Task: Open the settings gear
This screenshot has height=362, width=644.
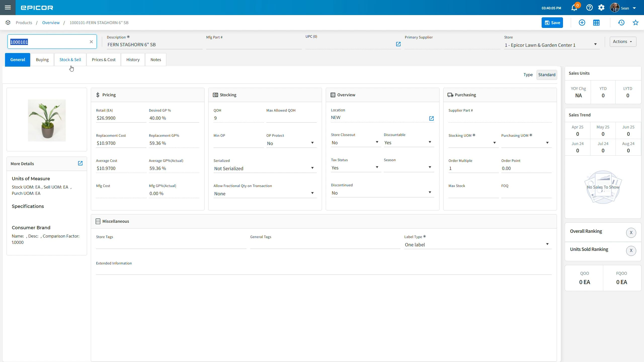Action: pyautogui.click(x=601, y=8)
